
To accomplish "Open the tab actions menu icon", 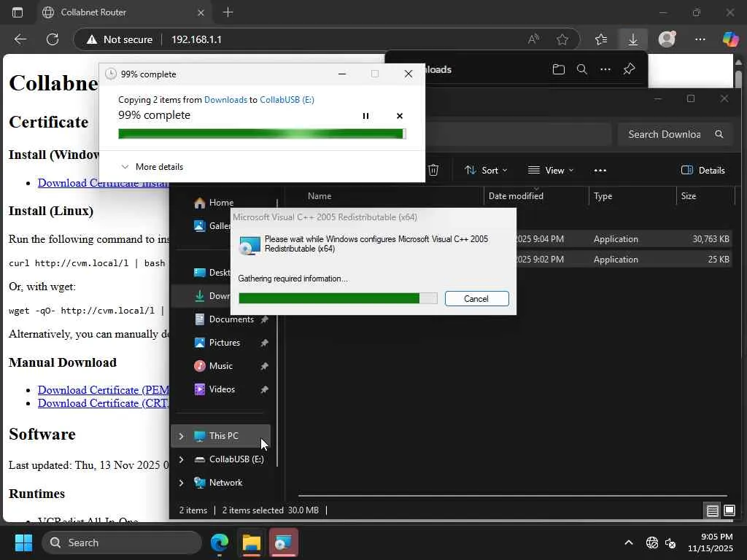I will tap(18, 12).
